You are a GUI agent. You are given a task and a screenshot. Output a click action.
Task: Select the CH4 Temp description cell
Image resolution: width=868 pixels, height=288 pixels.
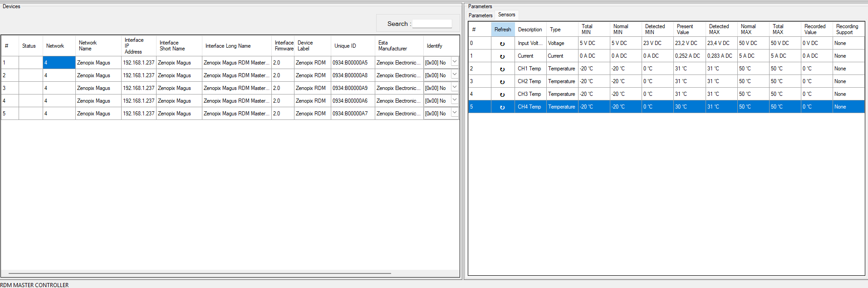[530, 107]
